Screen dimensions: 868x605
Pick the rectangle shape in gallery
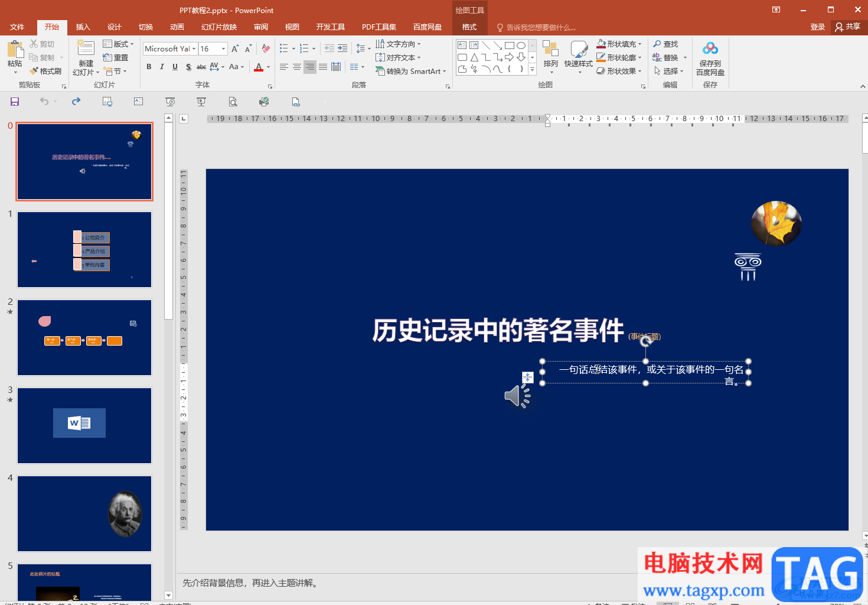coord(509,45)
